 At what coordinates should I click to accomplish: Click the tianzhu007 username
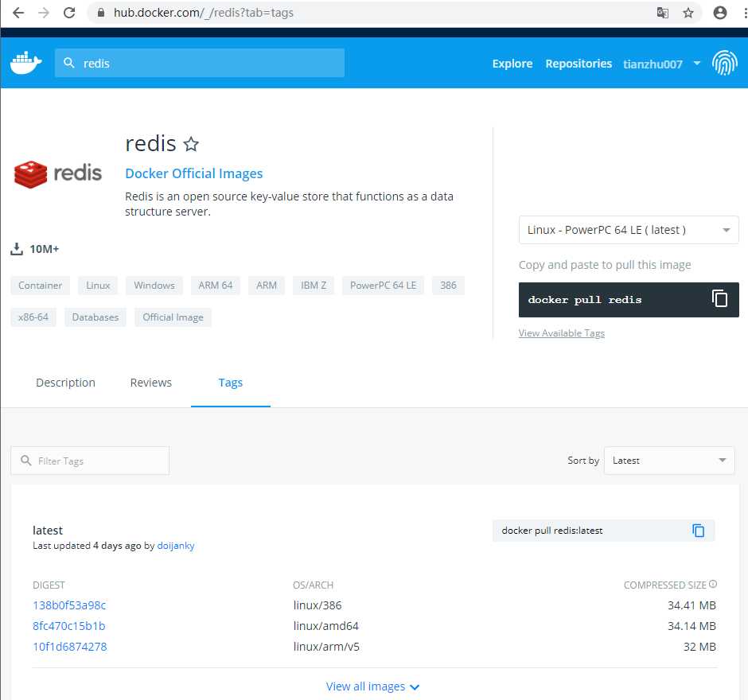pos(653,64)
